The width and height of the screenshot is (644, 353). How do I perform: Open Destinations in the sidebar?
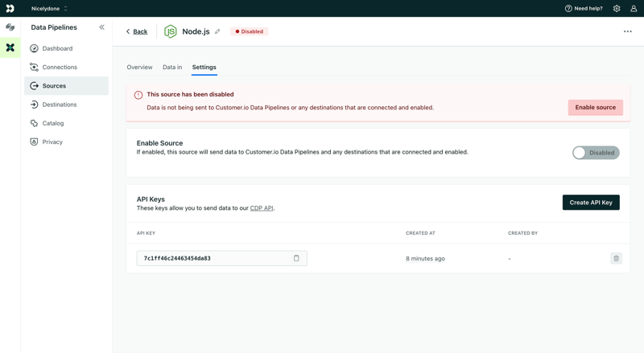[66, 105]
